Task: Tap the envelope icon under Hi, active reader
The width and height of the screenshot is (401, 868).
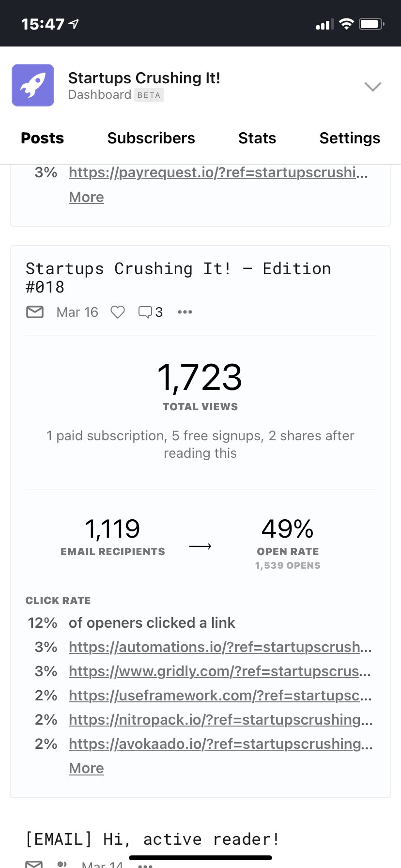Action: [34, 863]
